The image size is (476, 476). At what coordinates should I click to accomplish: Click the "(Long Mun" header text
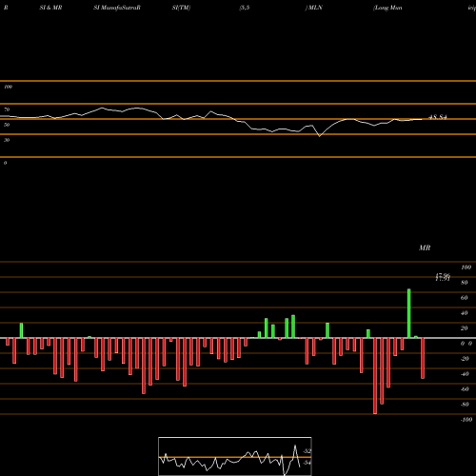(387, 8)
